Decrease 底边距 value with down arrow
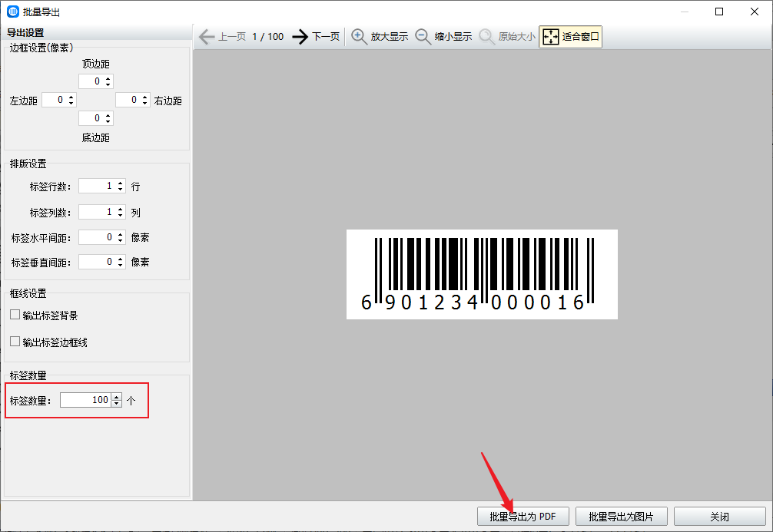 click(108, 121)
